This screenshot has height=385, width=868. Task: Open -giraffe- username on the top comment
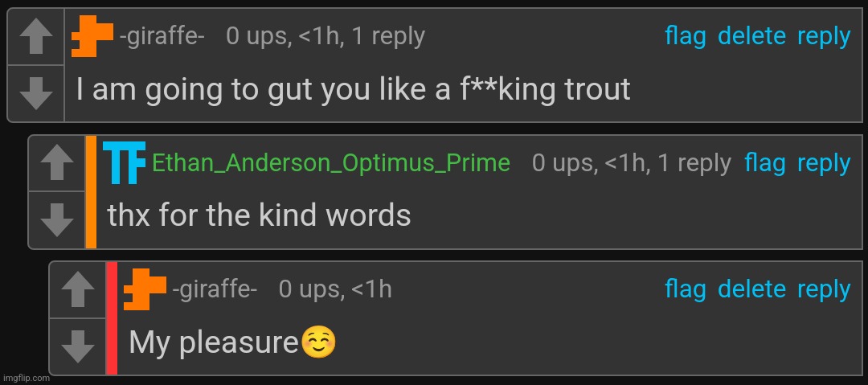[x=162, y=37]
